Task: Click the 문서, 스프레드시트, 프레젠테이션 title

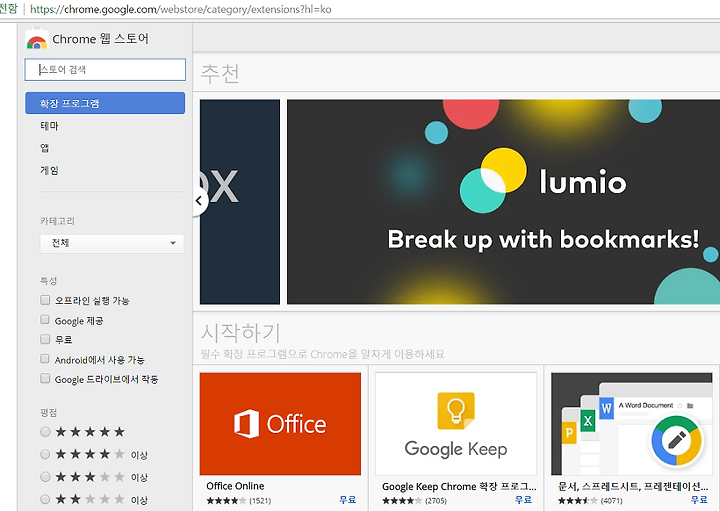Action: point(633,486)
